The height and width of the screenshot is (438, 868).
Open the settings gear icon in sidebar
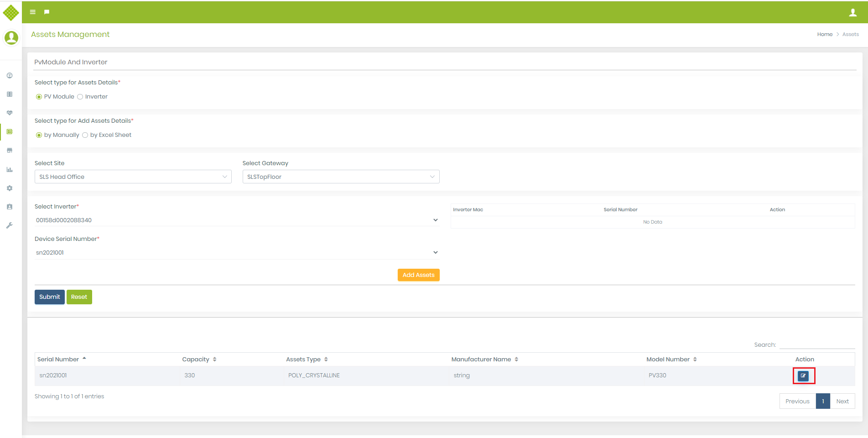pos(10,188)
